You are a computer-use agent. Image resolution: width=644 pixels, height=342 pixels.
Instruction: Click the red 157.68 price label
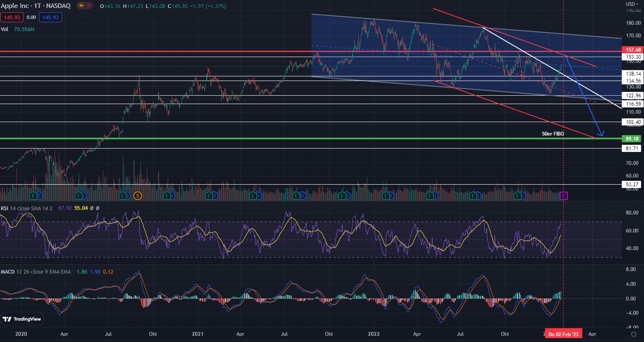tap(633, 50)
